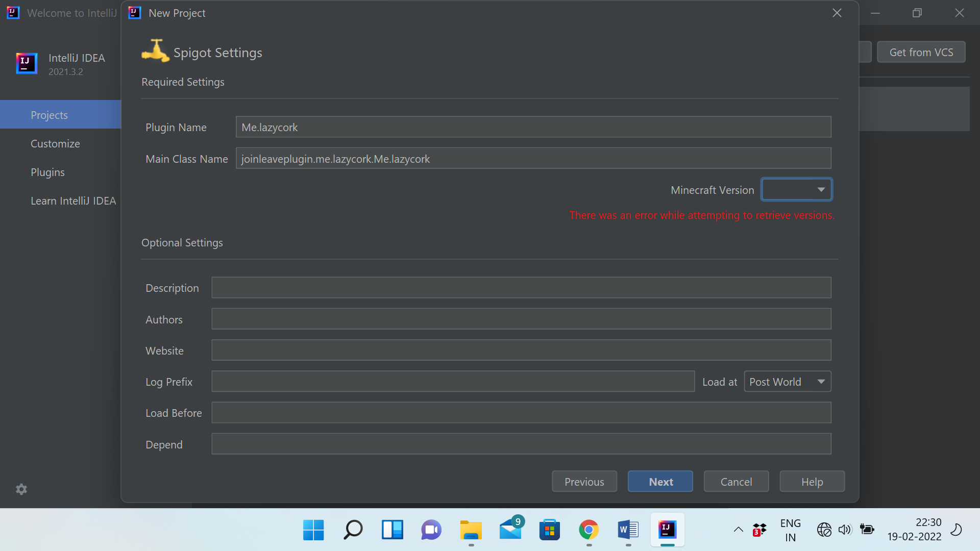Click the Windows Search icon
This screenshot has width=980, height=551.
(x=353, y=530)
